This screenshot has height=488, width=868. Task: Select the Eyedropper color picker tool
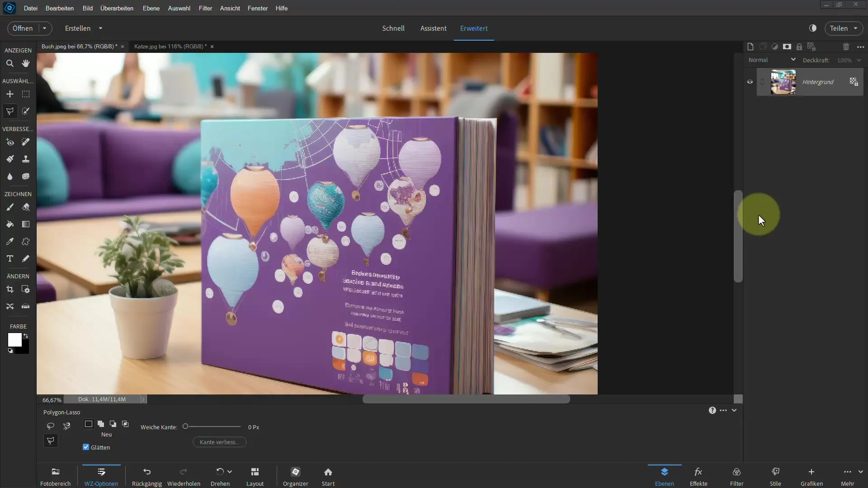[9, 241]
